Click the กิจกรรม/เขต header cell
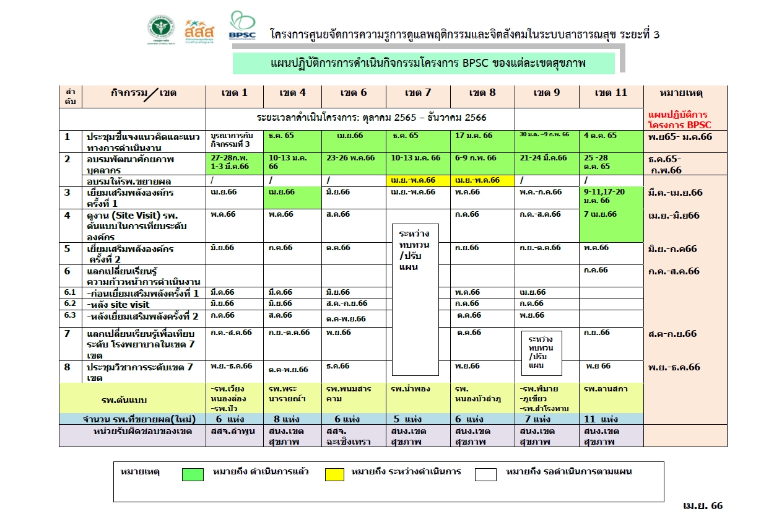761x532 pixels. click(144, 93)
